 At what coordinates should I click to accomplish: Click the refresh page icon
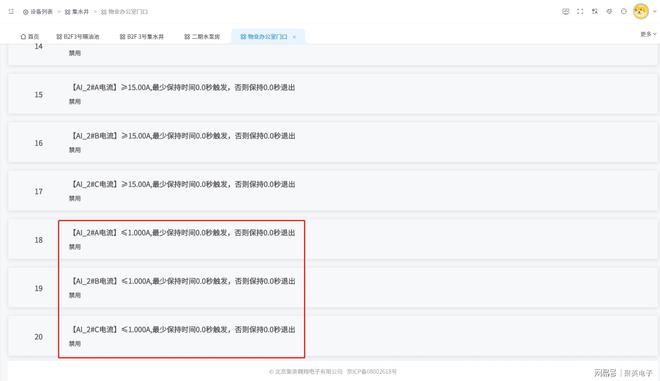(x=624, y=11)
